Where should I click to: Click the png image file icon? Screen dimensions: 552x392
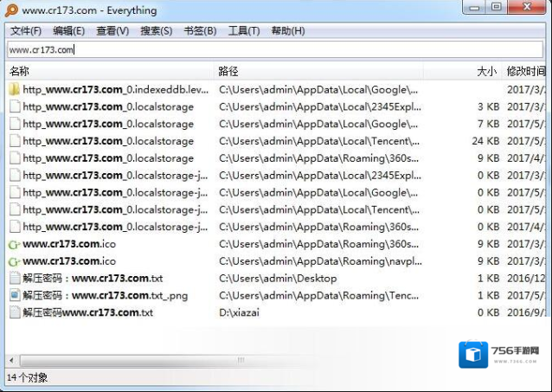coord(14,296)
